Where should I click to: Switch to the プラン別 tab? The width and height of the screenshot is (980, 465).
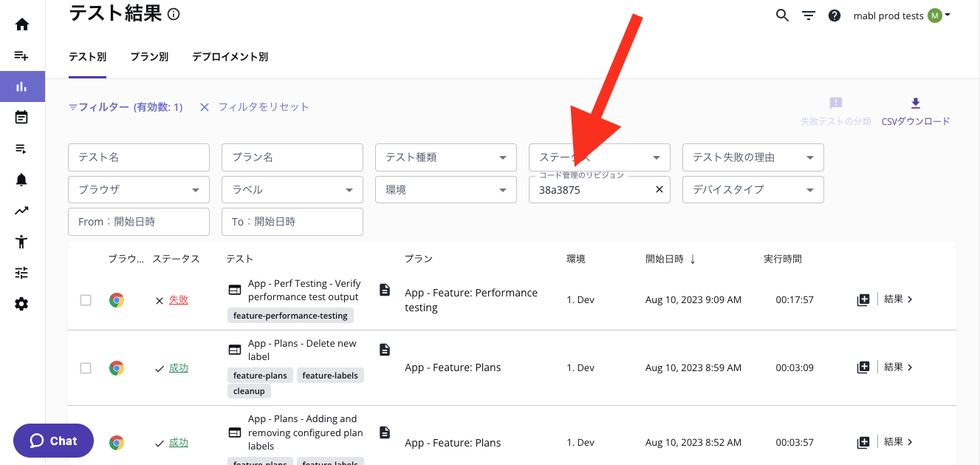[149, 57]
